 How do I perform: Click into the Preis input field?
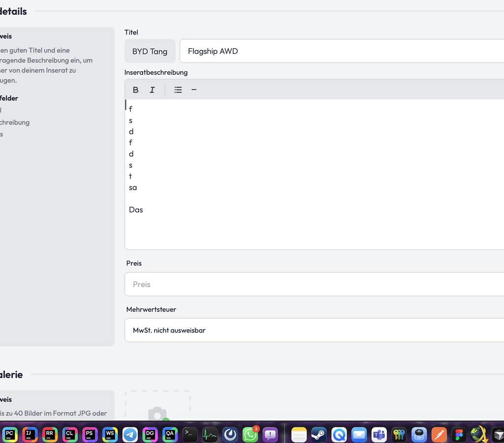click(x=315, y=284)
